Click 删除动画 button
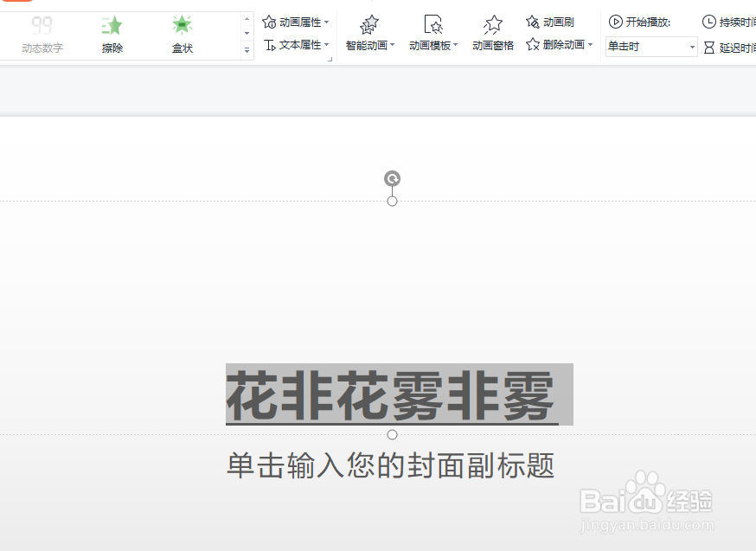This screenshot has width=756, height=551. coord(555,45)
